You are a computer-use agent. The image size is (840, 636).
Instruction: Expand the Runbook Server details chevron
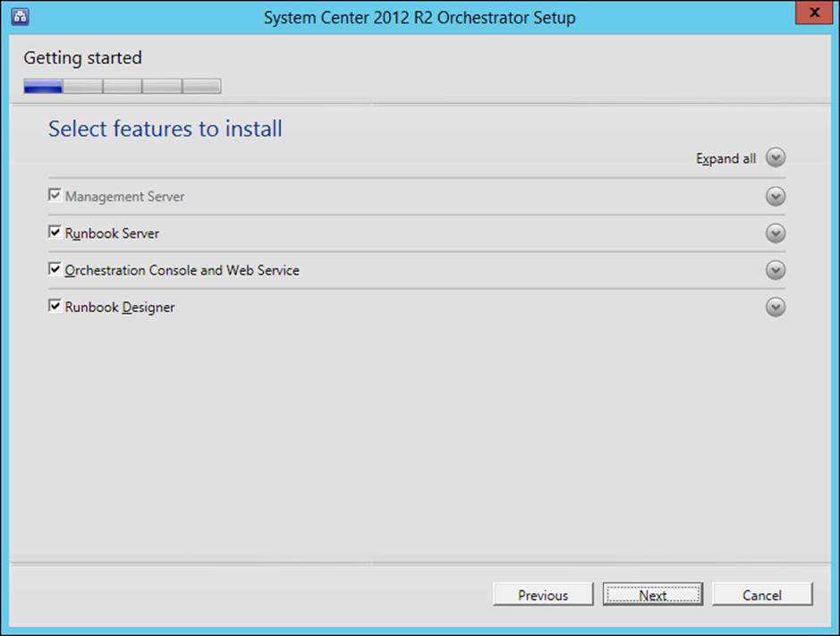[776, 233]
